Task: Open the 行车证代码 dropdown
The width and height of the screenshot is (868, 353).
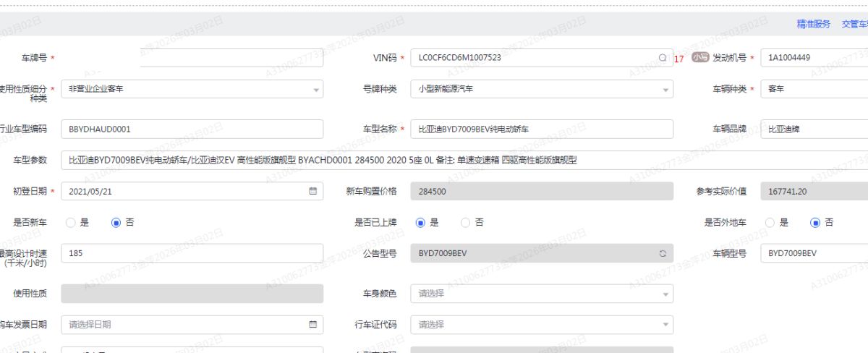Action: tap(665, 326)
